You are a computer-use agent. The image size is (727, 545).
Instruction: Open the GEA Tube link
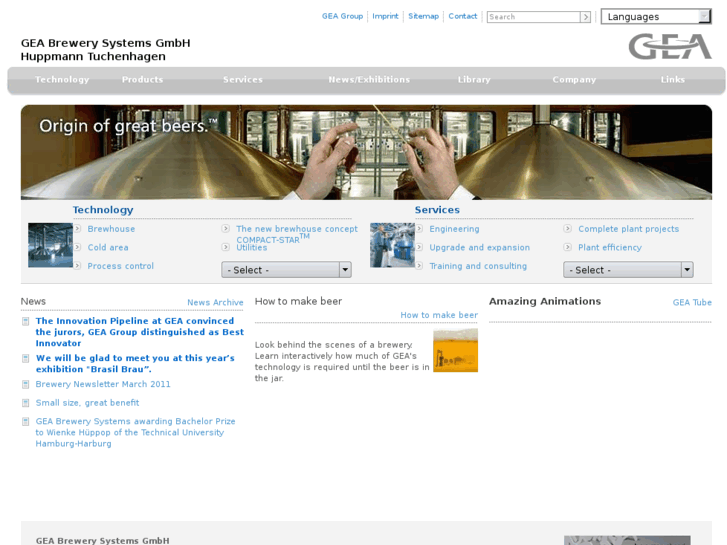coord(692,302)
